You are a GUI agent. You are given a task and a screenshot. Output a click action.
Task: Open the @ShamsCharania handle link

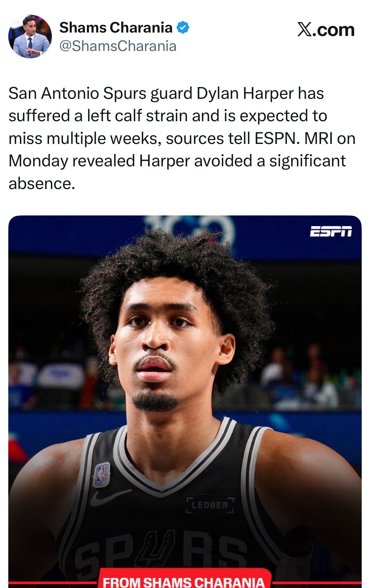click(118, 46)
